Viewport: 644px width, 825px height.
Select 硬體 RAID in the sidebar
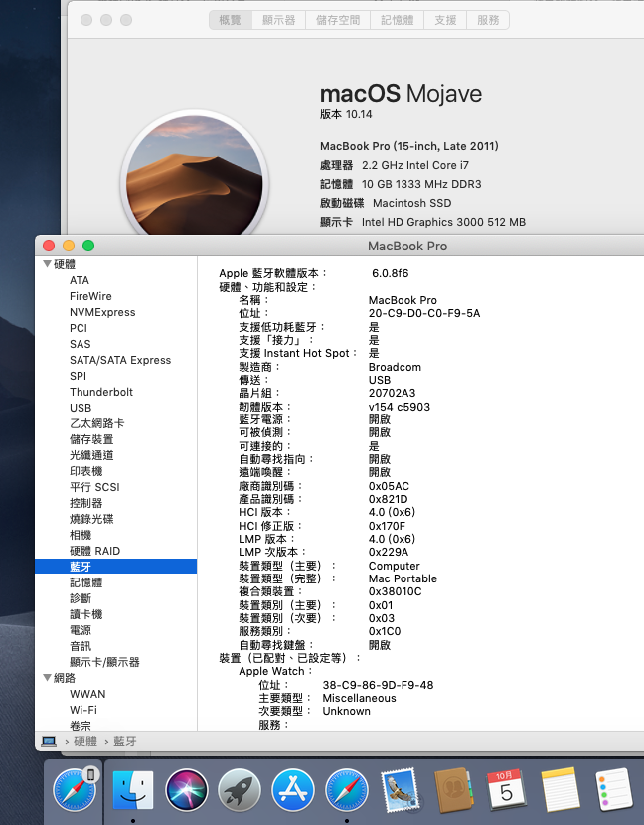point(94,551)
